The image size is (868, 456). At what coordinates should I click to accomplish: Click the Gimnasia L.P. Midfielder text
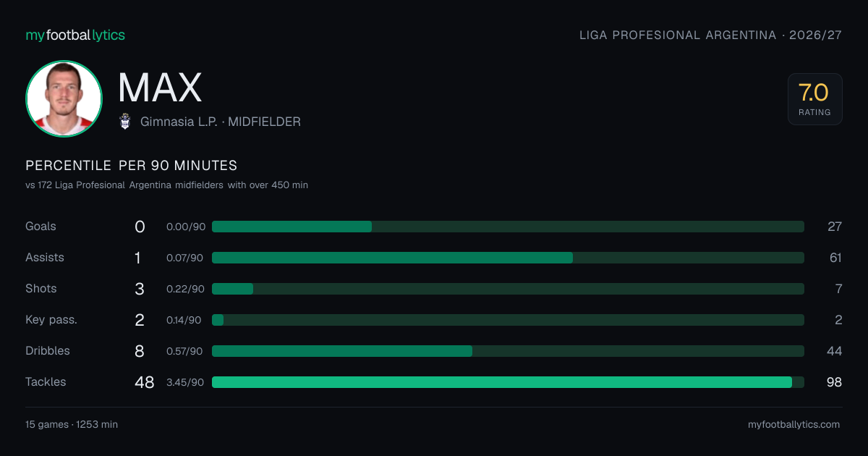coord(221,122)
